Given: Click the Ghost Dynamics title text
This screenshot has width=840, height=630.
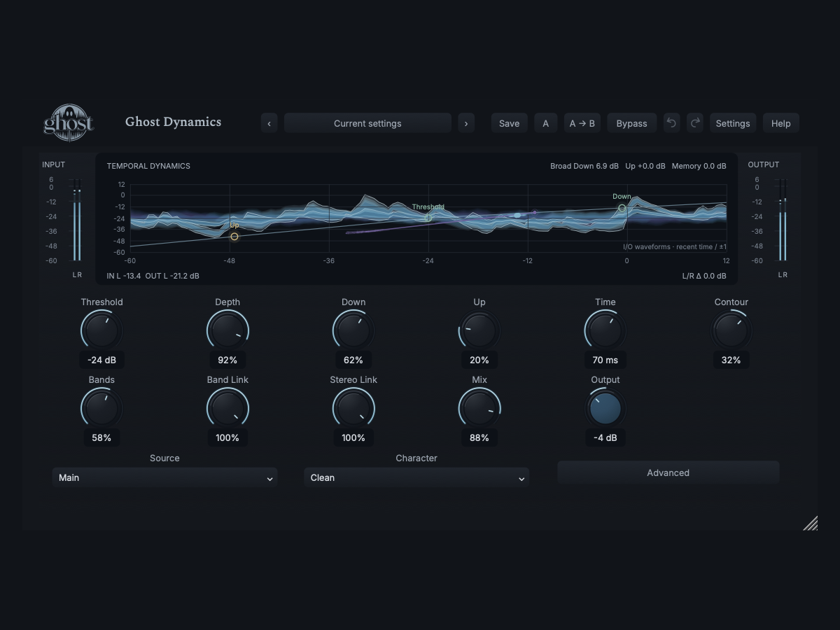Looking at the screenshot, I should [x=173, y=122].
